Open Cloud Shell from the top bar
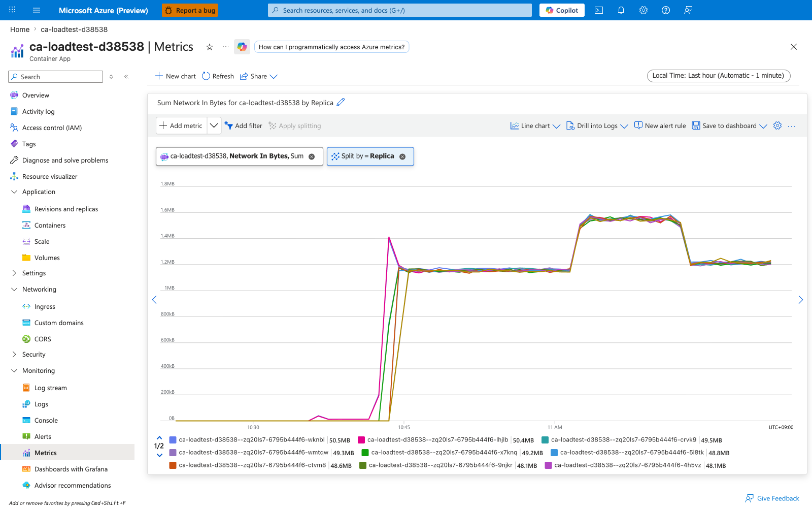The image size is (812, 508). [599, 10]
